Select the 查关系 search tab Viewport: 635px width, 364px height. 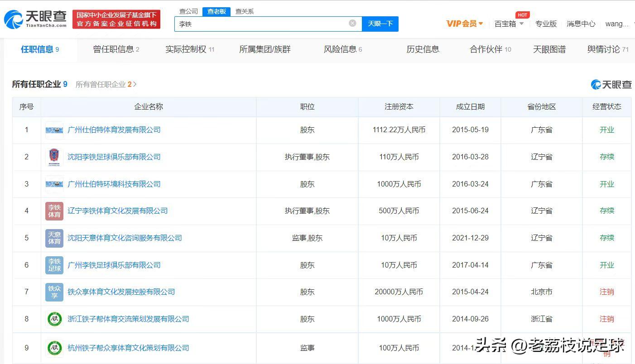pyautogui.click(x=244, y=11)
